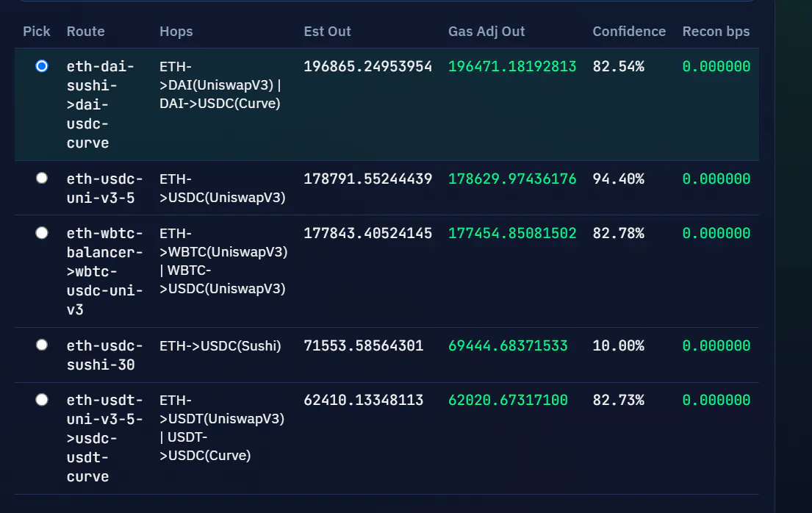Click route name eth-dai-sushi->dai-usdc-curve
Viewport: 812px width, 513px height.
(x=101, y=104)
